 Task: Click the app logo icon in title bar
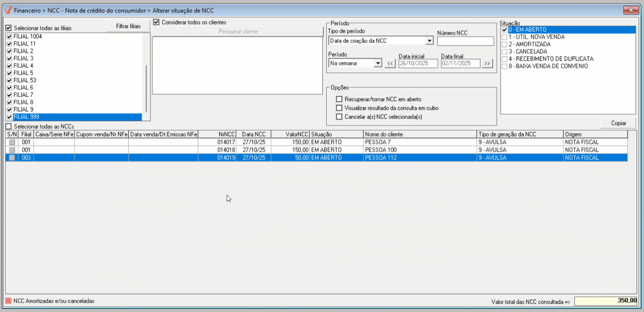tap(8, 10)
